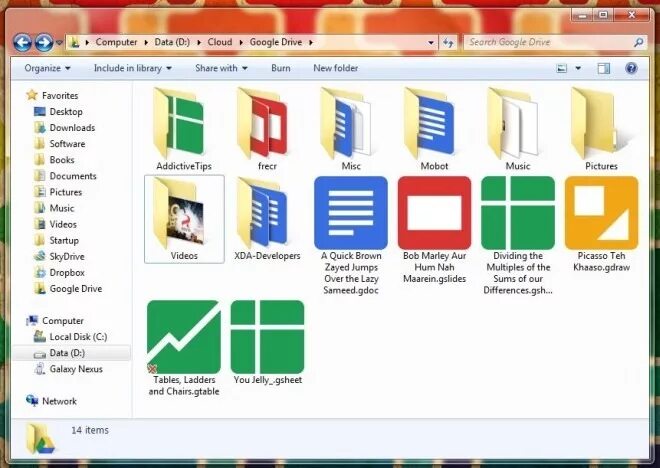Open the frecr folder
660x468 pixels.
click(267, 128)
